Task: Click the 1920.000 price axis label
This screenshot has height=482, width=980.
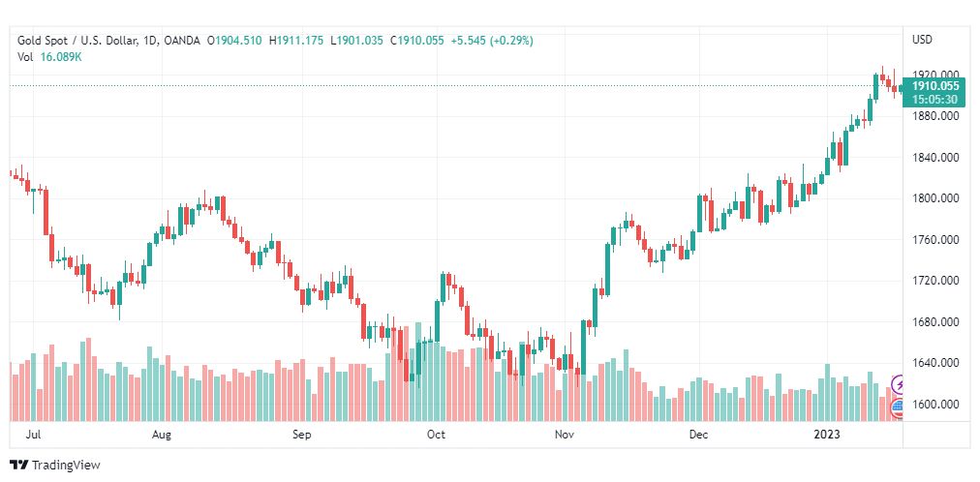Action: (x=935, y=75)
